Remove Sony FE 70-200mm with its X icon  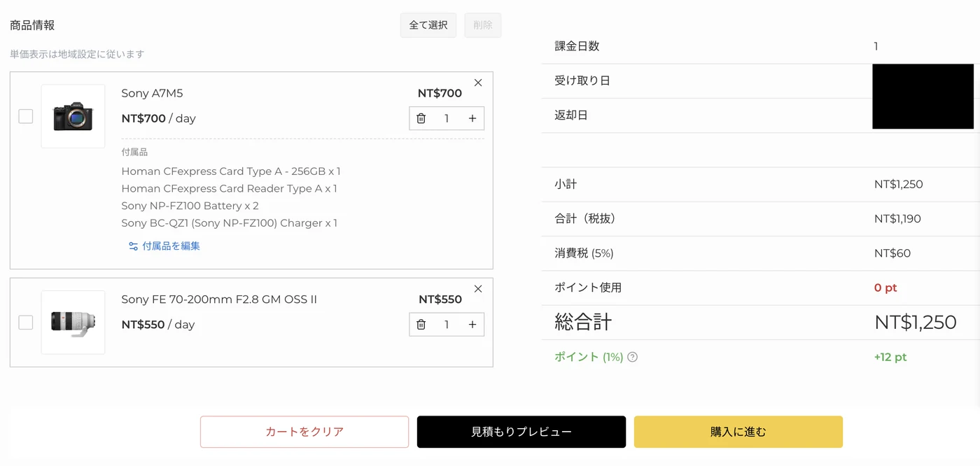pos(478,289)
